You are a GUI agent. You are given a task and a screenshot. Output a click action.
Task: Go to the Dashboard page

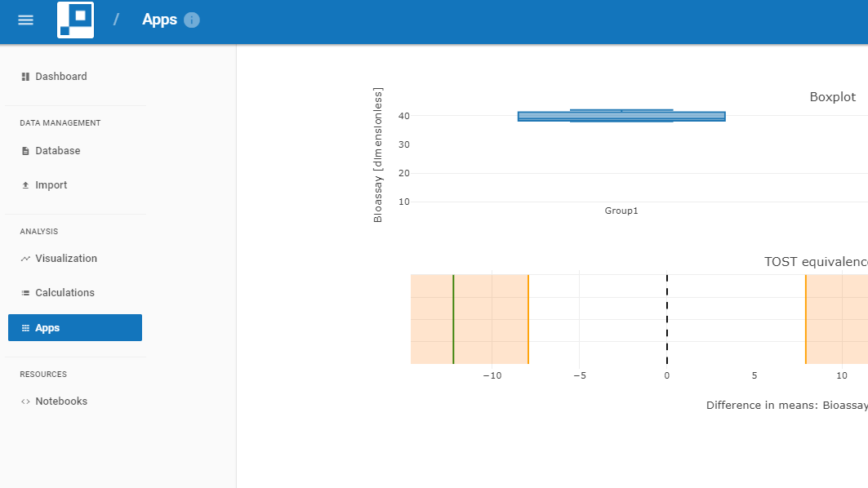coord(60,77)
